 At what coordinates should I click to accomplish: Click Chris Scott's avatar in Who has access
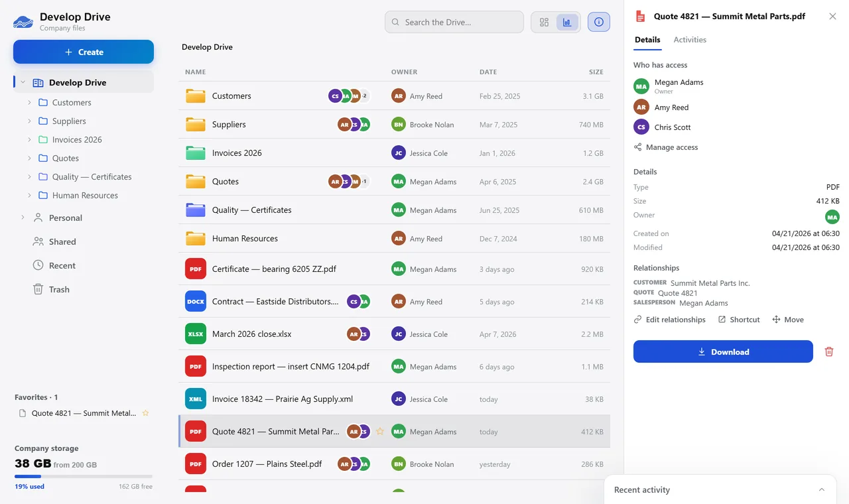[641, 127]
